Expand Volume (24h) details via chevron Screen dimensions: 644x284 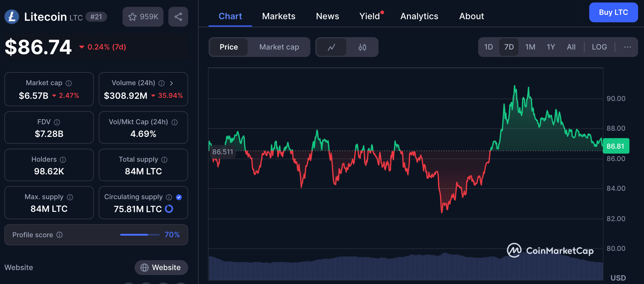coord(172,83)
